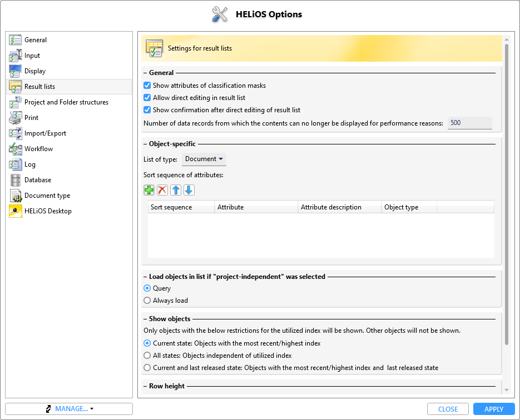Viewport: 520px width, 420px height.
Task: Sort by the Sort sequence column header
Action: coord(181,207)
